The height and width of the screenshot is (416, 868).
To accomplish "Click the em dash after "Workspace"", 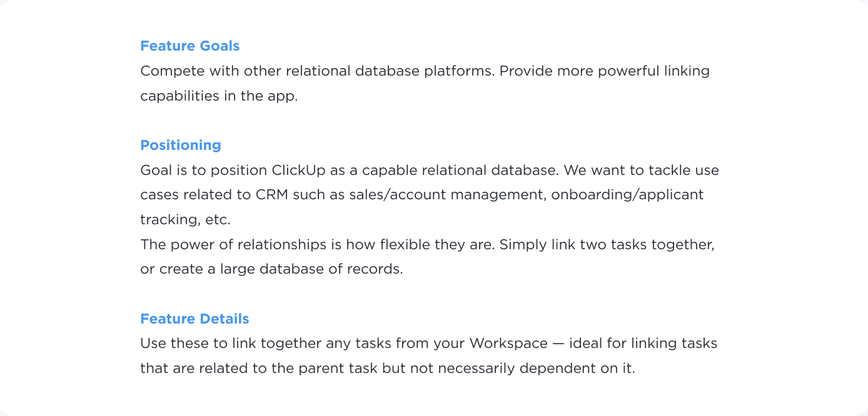I will 549,344.
